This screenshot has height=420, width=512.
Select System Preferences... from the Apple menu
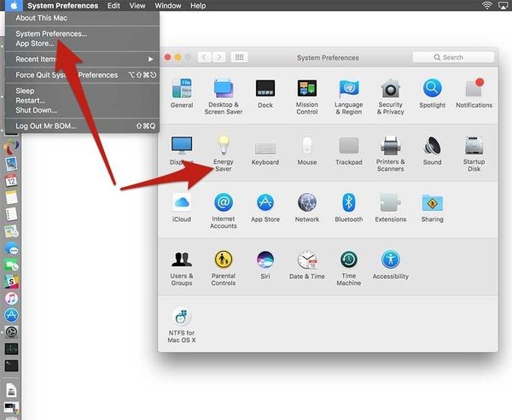[x=51, y=33]
